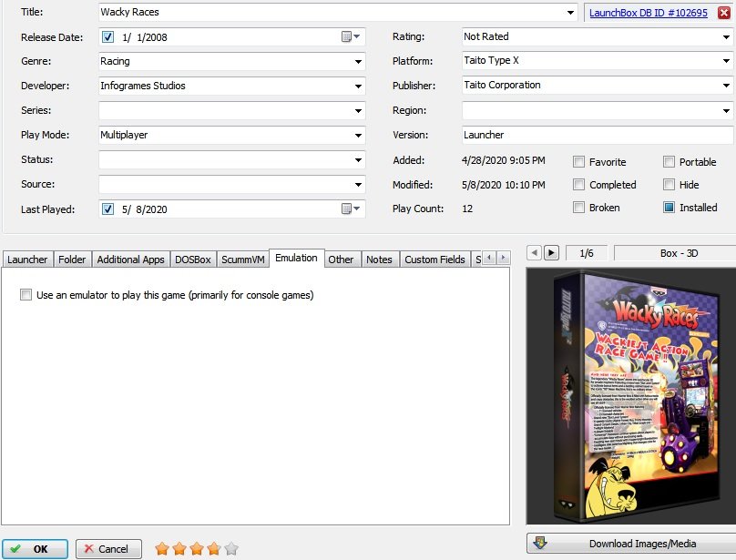Click Download Images/Media button
The width and height of the screenshot is (736, 560).
(631, 544)
